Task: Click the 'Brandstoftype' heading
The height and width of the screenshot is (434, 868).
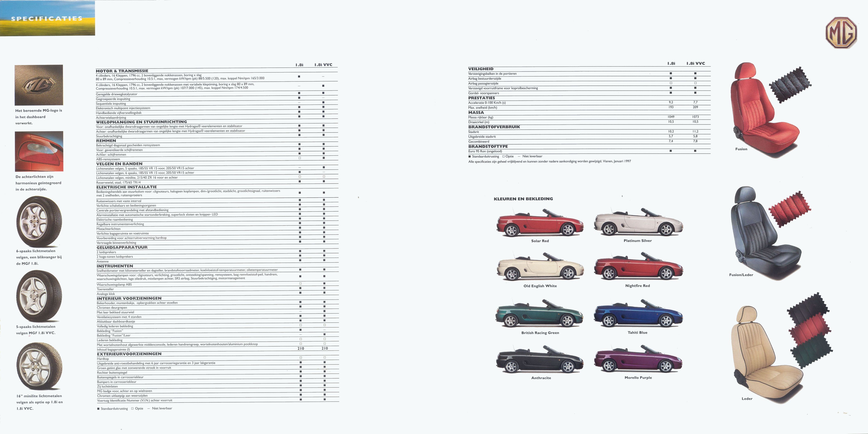Action: click(488, 147)
